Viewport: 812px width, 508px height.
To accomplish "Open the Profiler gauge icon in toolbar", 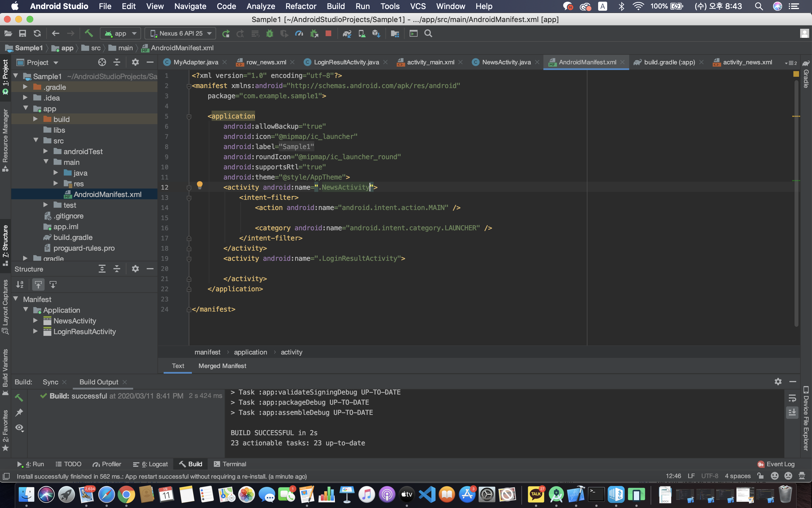I will coord(299,33).
